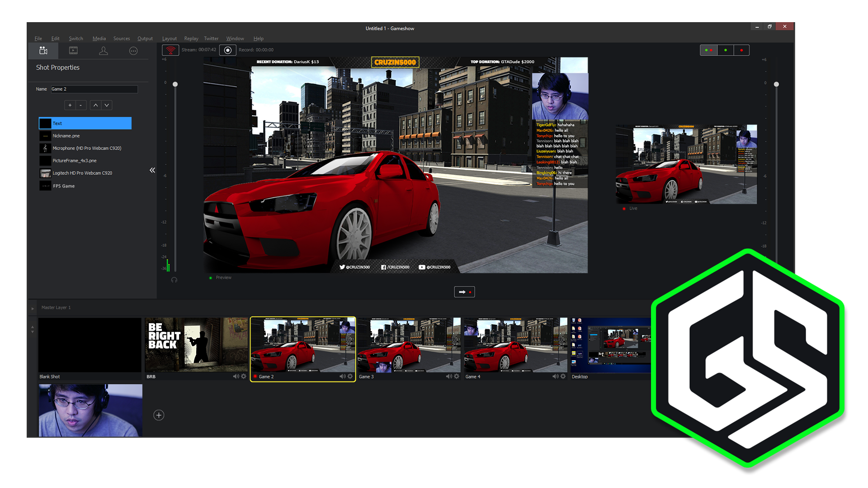Select the Be Right Back shot thumbnail

pyautogui.click(x=196, y=345)
